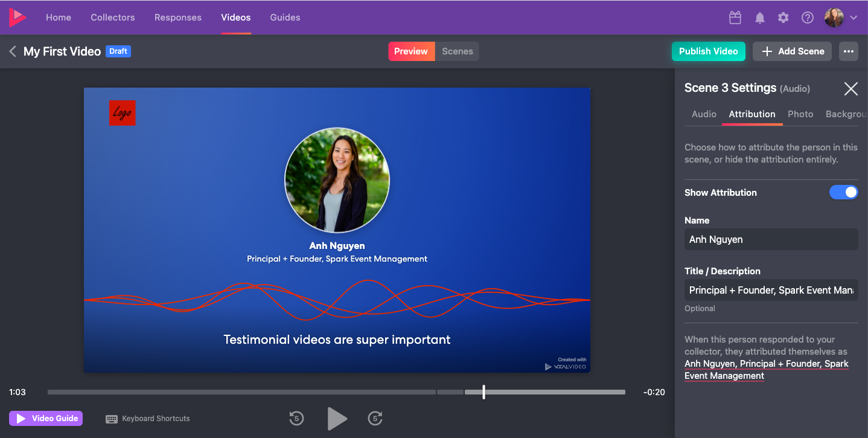The width and height of the screenshot is (868, 438).
Task: Go back using the left chevron
Action: [13, 51]
